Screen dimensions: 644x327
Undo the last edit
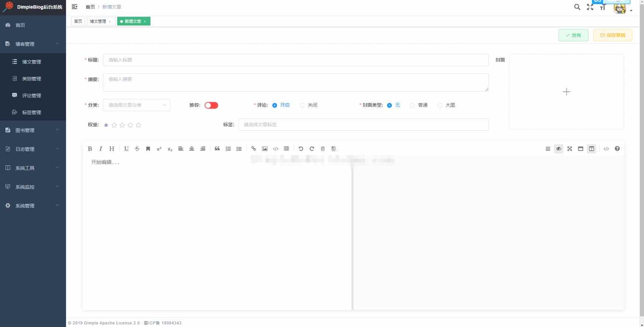(301, 149)
